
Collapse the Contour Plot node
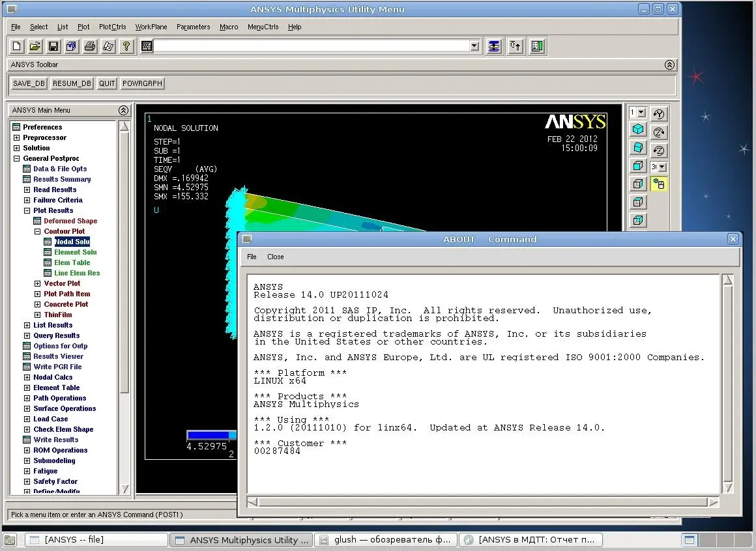point(38,232)
